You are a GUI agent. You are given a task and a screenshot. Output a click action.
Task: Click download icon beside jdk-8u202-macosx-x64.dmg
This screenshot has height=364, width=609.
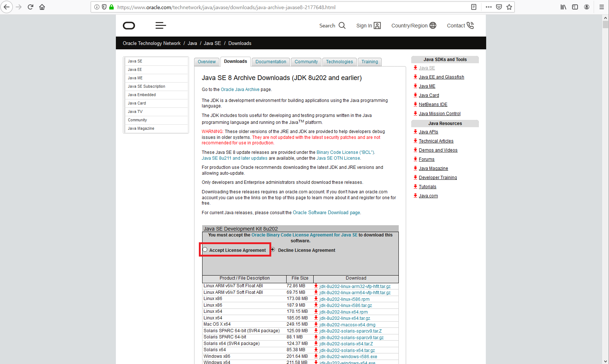coord(316,324)
